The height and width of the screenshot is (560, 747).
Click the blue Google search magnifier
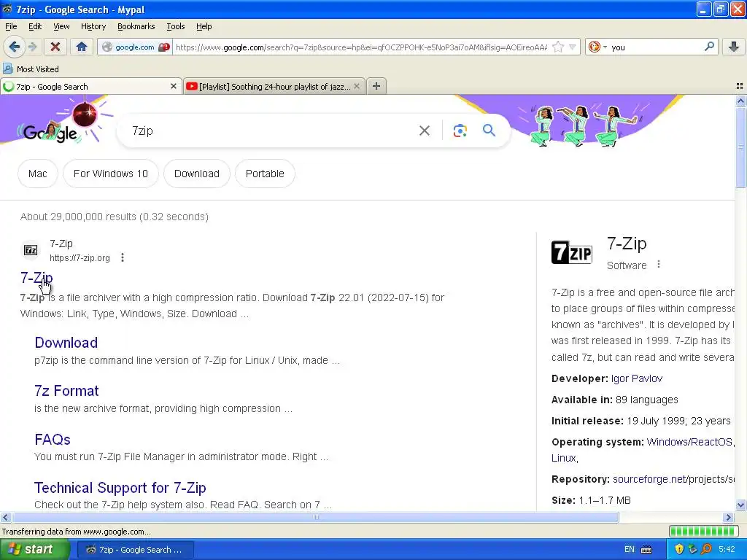pos(489,130)
